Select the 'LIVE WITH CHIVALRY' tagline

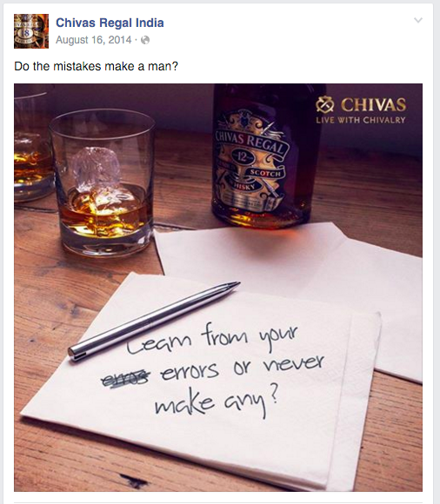tap(361, 120)
